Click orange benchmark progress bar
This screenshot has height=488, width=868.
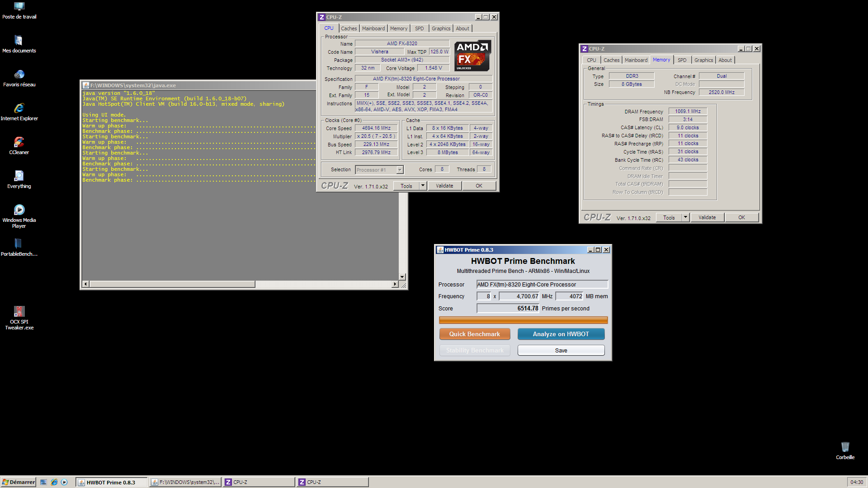[523, 320]
